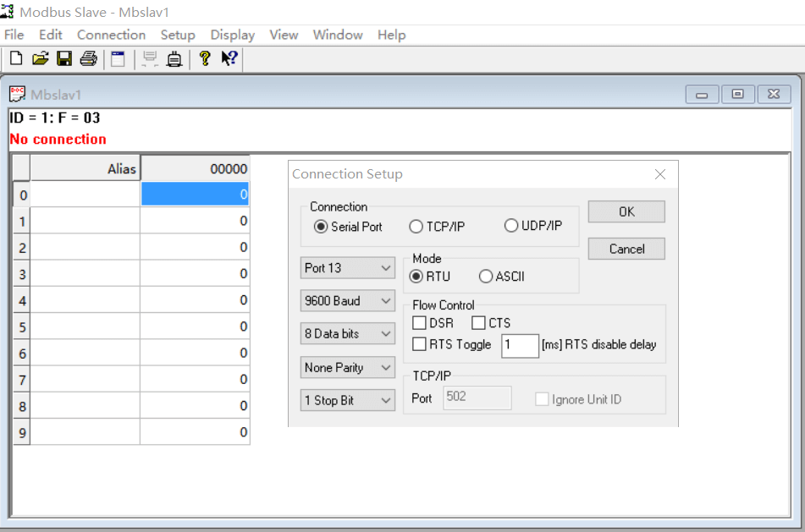Activate the What's This pointer help icon
805x532 pixels.
[229, 58]
